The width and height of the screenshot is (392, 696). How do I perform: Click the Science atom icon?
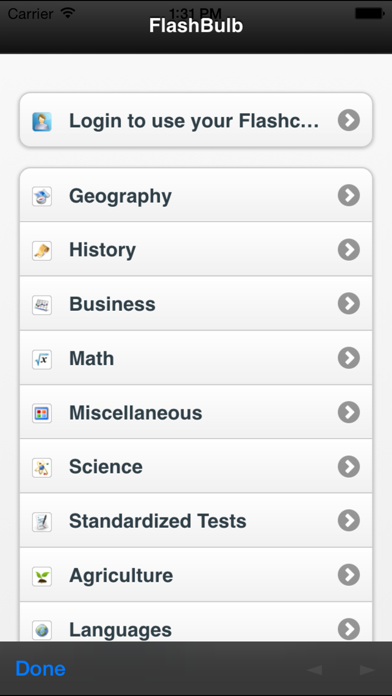coord(42,467)
